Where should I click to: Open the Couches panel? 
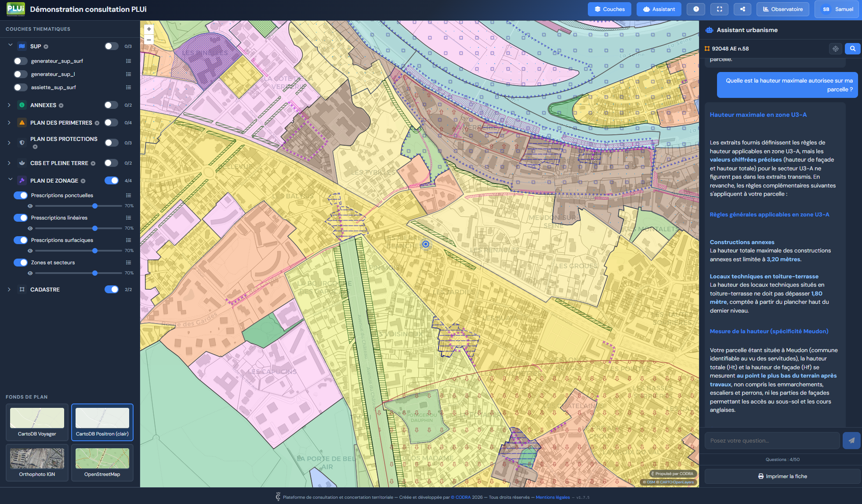coord(609,9)
